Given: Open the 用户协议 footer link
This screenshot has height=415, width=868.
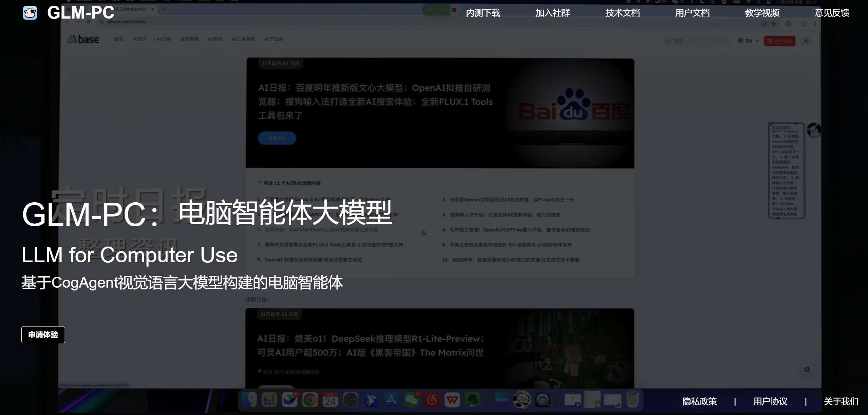Looking at the screenshot, I should tap(770, 401).
